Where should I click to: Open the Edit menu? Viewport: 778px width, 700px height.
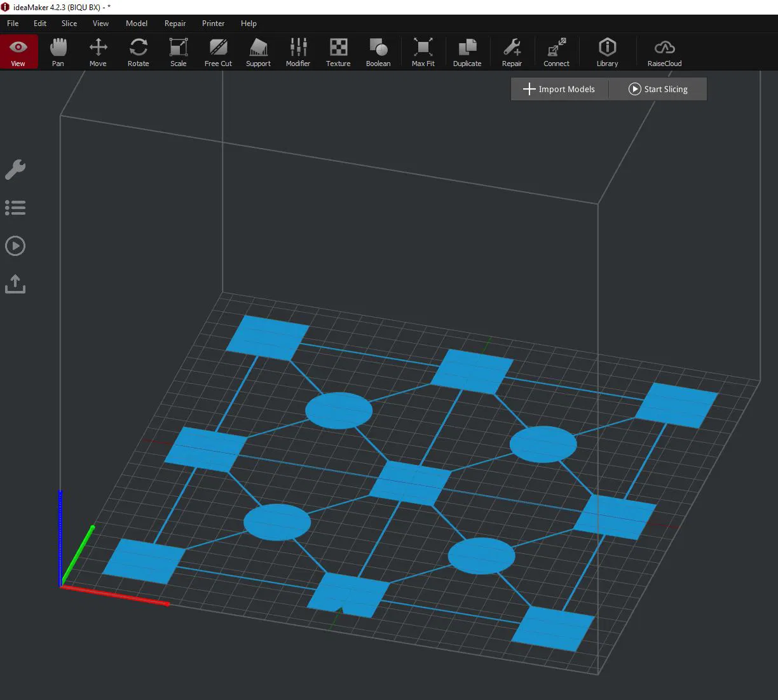(40, 24)
